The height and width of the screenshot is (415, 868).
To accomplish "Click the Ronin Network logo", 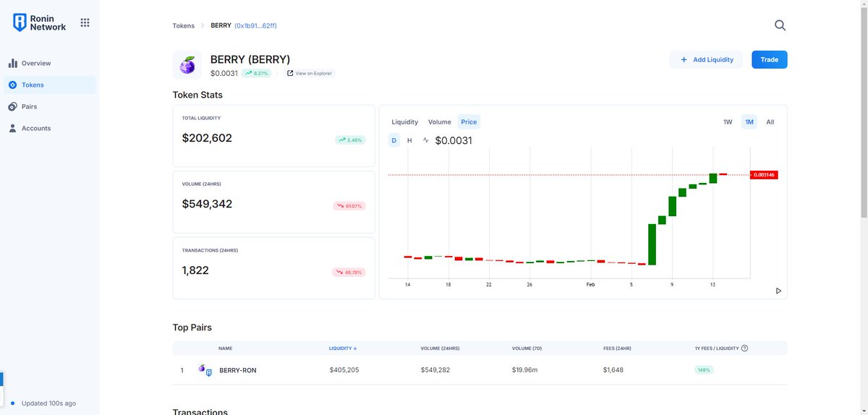I will coord(39,22).
